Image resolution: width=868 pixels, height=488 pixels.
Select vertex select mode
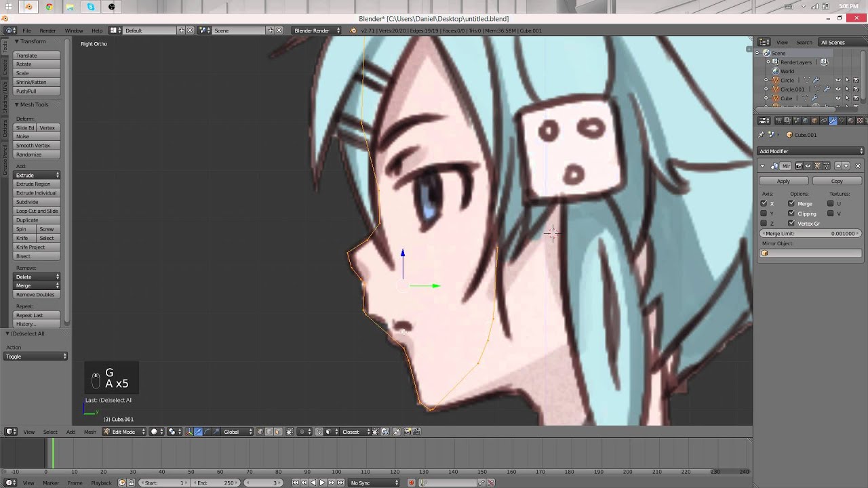point(260,432)
